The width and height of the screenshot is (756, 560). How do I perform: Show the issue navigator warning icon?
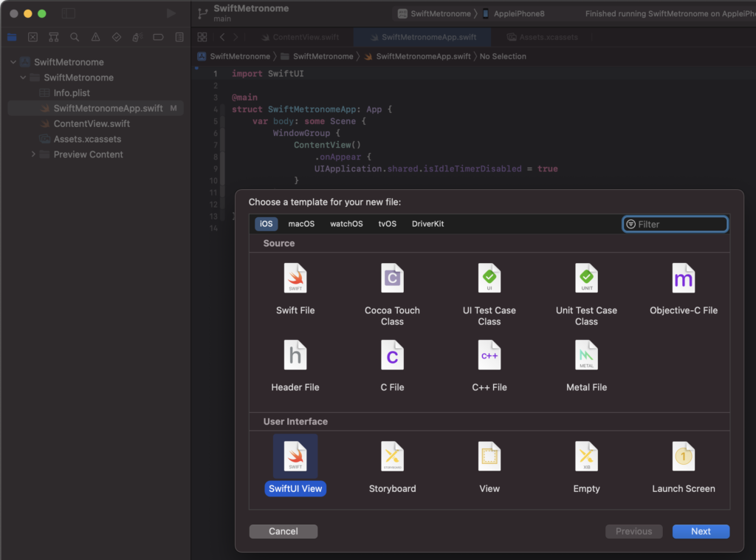(95, 37)
